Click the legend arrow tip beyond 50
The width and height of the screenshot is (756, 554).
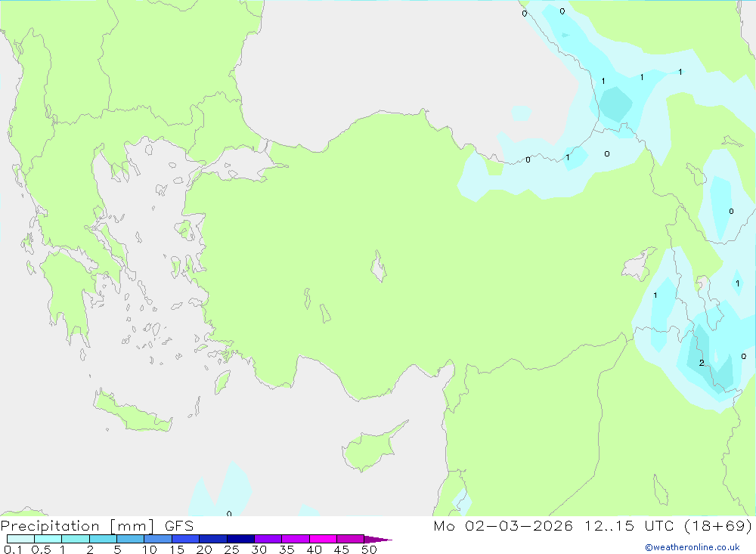click(x=379, y=539)
